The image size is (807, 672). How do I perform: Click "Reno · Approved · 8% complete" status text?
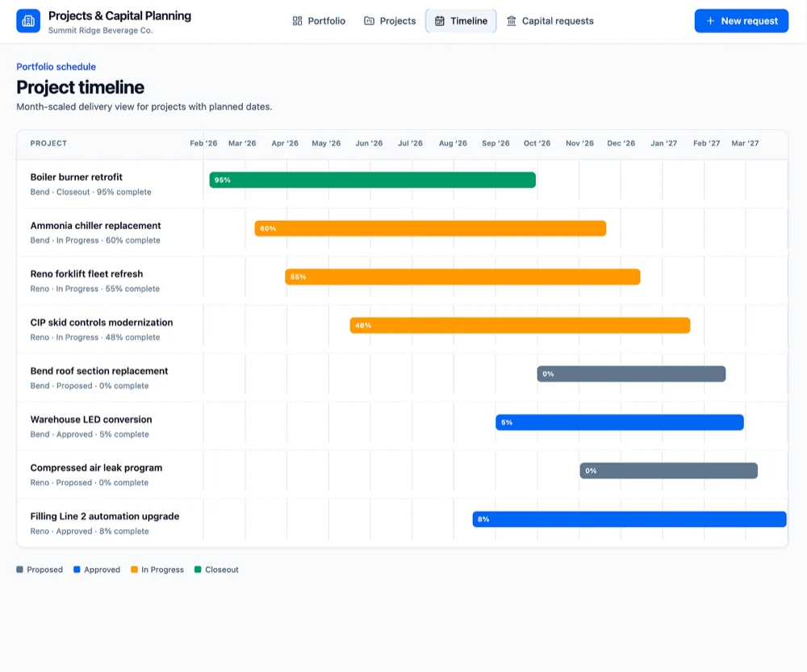coord(90,531)
